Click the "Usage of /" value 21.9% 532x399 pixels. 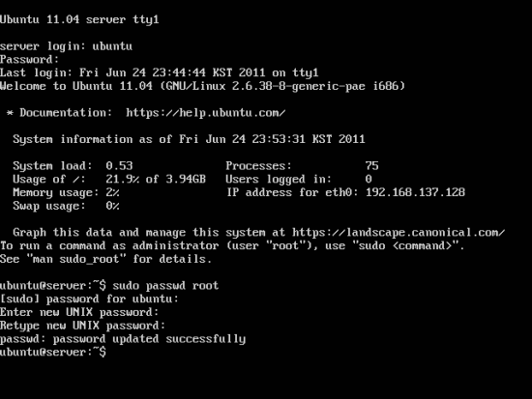[122, 179]
